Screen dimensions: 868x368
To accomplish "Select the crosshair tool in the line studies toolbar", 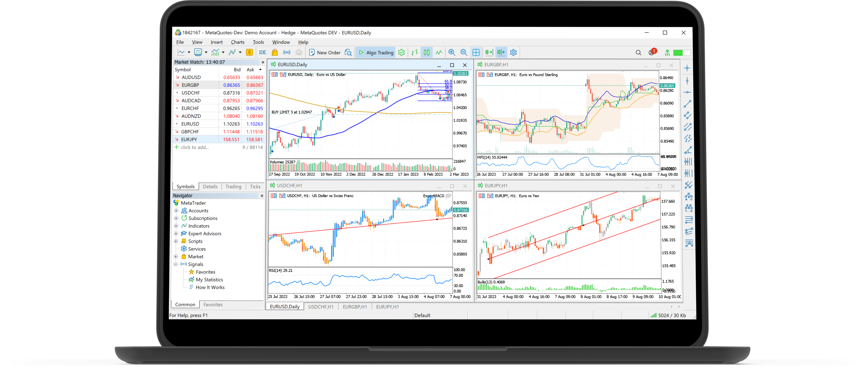I will tap(687, 68).
